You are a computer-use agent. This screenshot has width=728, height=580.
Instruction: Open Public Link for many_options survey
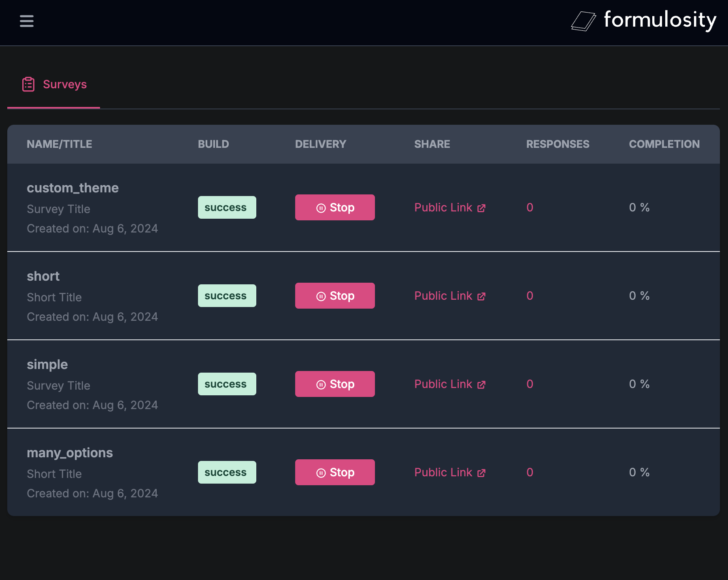click(x=443, y=472)
